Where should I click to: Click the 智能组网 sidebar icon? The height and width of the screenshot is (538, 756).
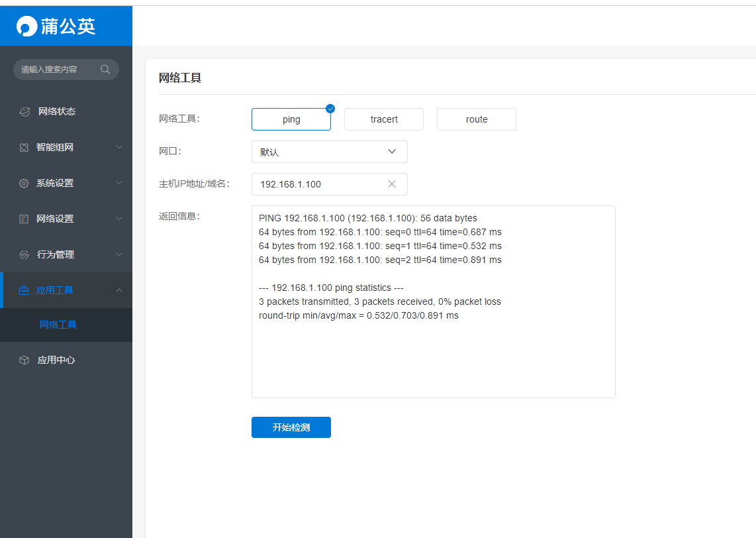click(x=24, y=147)
